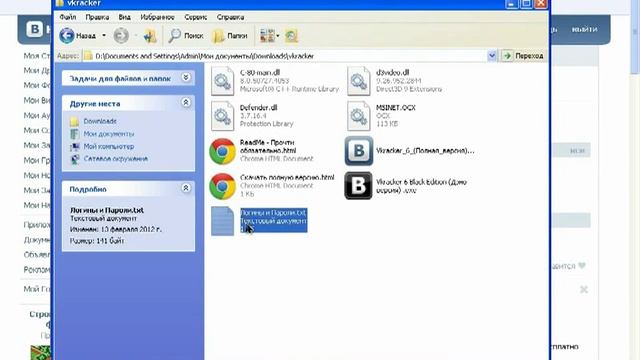The width and height of the screenshot is (640, 360).
Task: Open the Downloads link in other places
Action: pos(100,121)
